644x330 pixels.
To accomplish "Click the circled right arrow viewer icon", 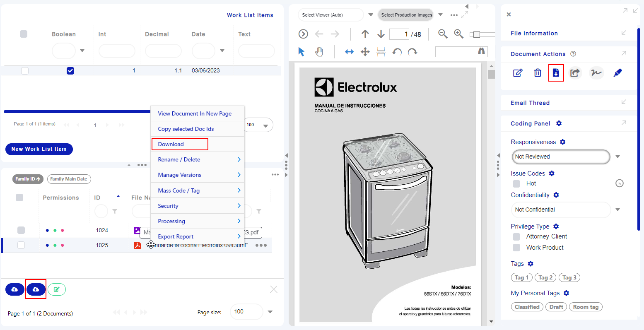I will (303, 34).
